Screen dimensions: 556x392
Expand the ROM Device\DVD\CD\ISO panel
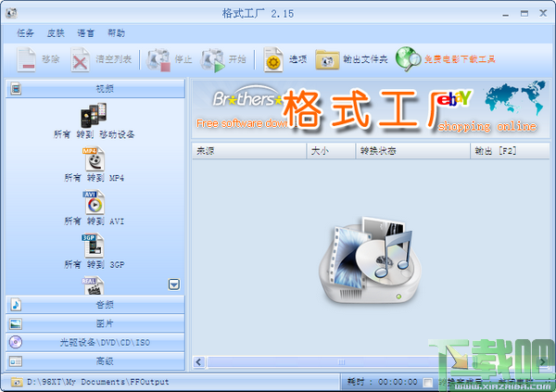coord(95,342)
